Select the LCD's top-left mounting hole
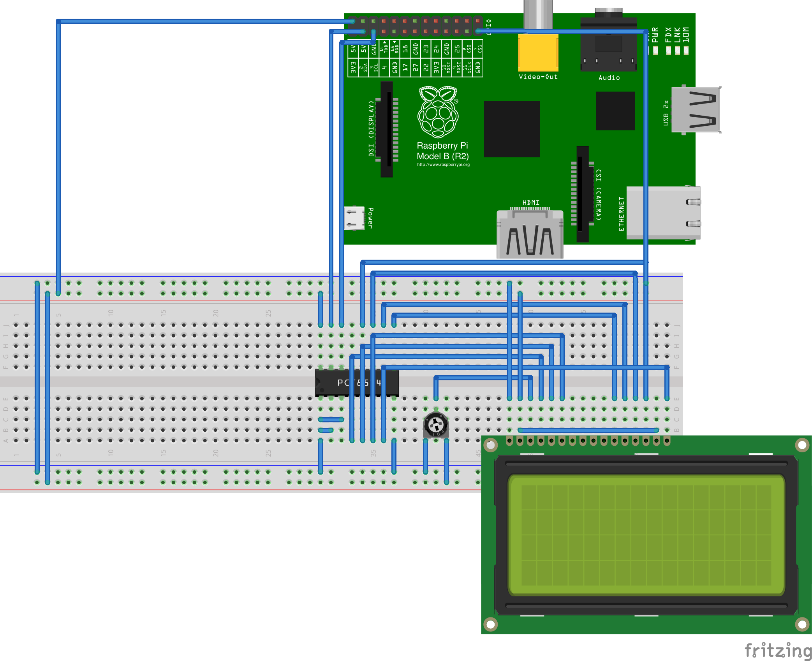 (491, 445)
